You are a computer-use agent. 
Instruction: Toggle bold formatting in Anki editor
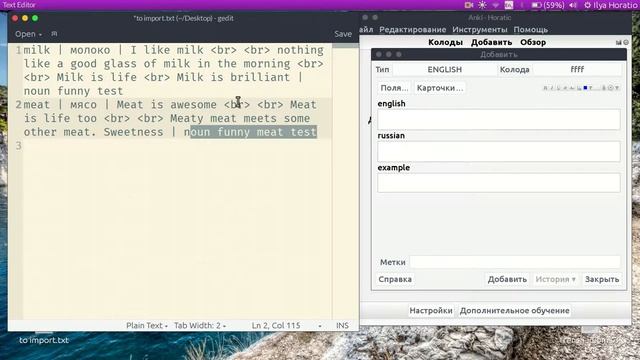pyautogui.click(x=545, y=88)
